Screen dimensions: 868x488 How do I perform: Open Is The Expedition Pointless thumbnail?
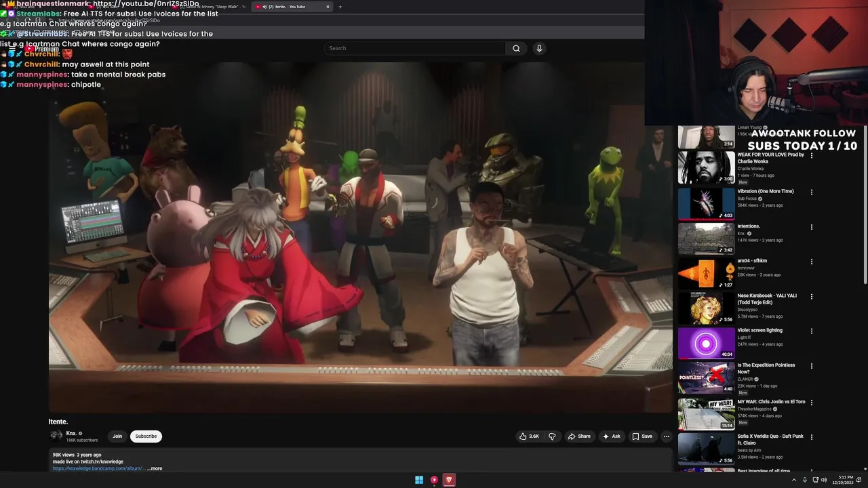pos(706,378)
